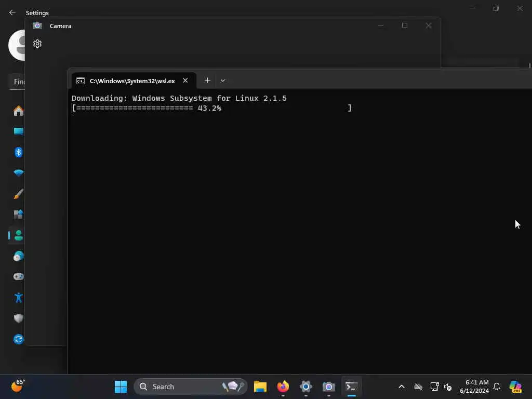The image size is (532, 399).
Task: Open weather widget showing 65°
Action: tap(18, 386)
